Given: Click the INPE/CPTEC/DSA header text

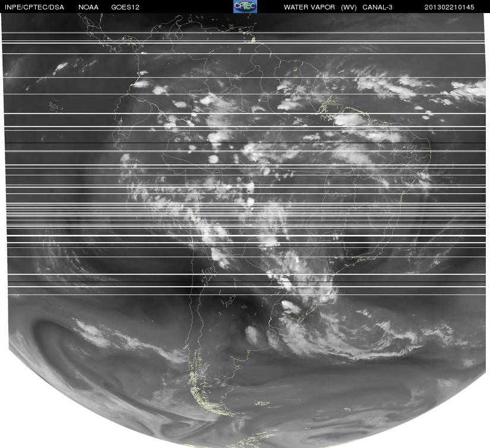Looking at the screenshot, I should 34,7.
